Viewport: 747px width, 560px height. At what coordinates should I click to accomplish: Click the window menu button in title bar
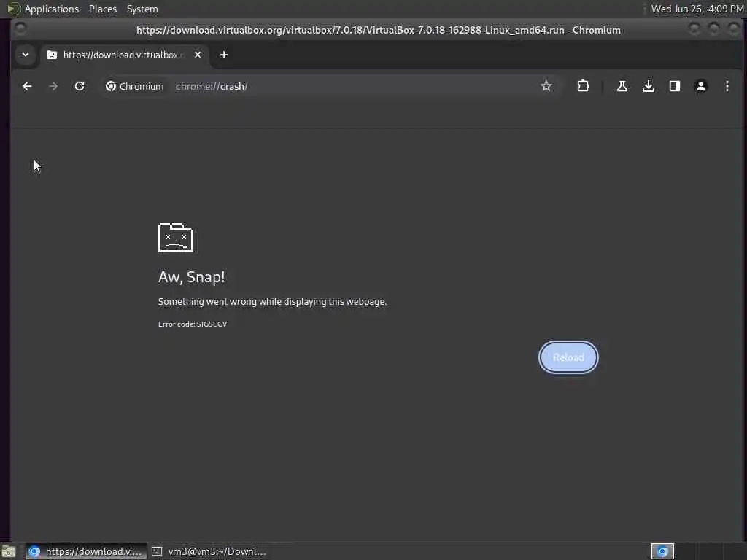click(20, 29)
